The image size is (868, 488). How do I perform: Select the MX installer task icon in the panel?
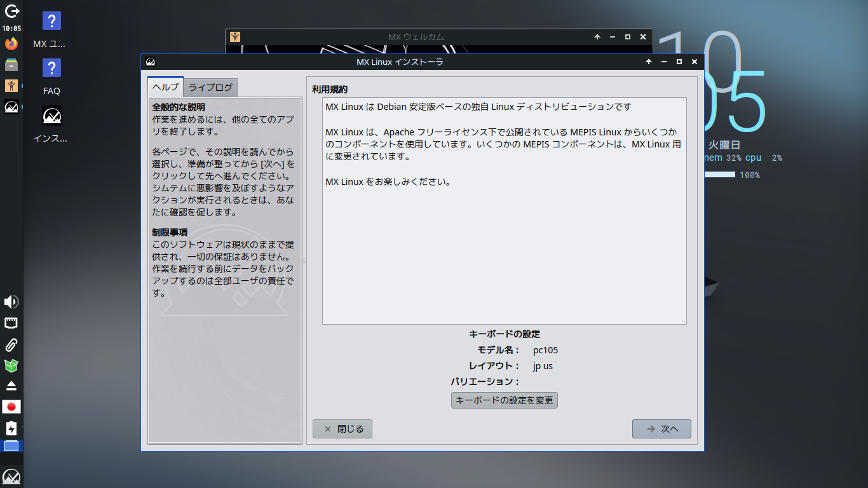11,107
